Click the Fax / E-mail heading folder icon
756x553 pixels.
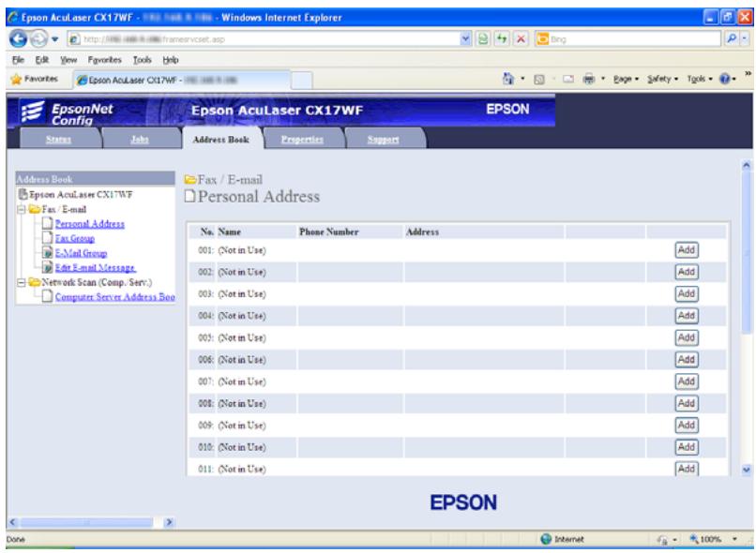click(190, 180)
